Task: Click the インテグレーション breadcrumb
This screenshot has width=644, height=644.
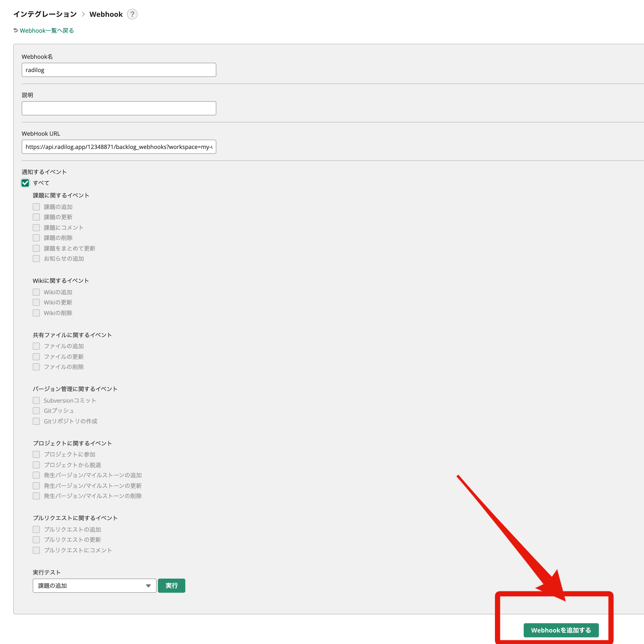Action: [45, 14]
